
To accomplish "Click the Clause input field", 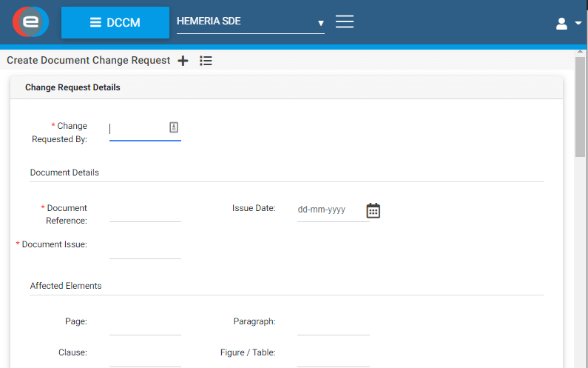I will (x=145, y=356).
